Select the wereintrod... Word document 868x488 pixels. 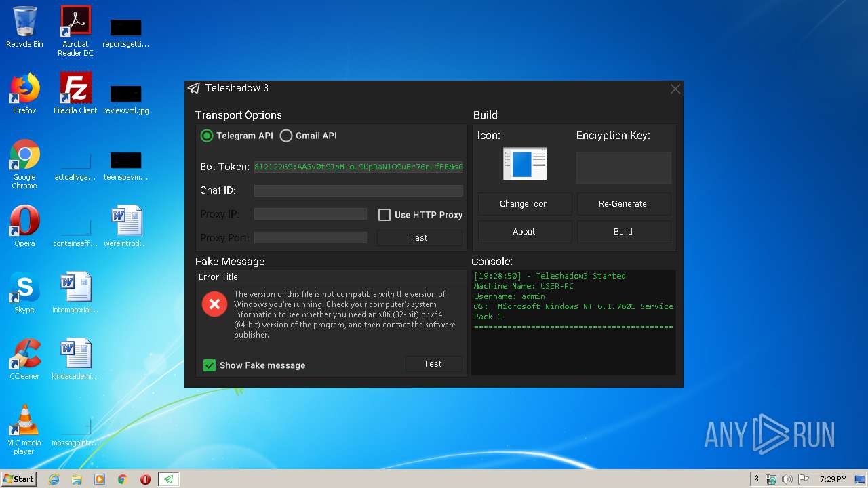click(126, 226)
